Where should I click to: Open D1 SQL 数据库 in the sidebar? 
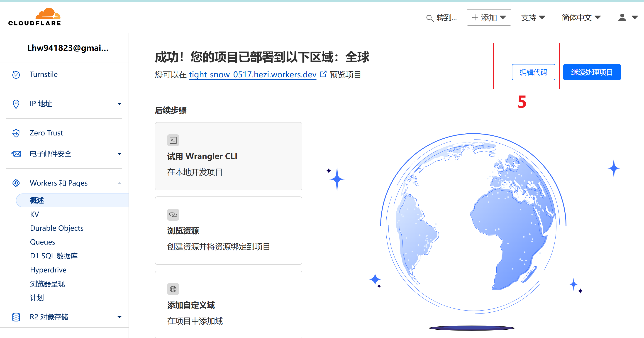[x=54, y=256]
